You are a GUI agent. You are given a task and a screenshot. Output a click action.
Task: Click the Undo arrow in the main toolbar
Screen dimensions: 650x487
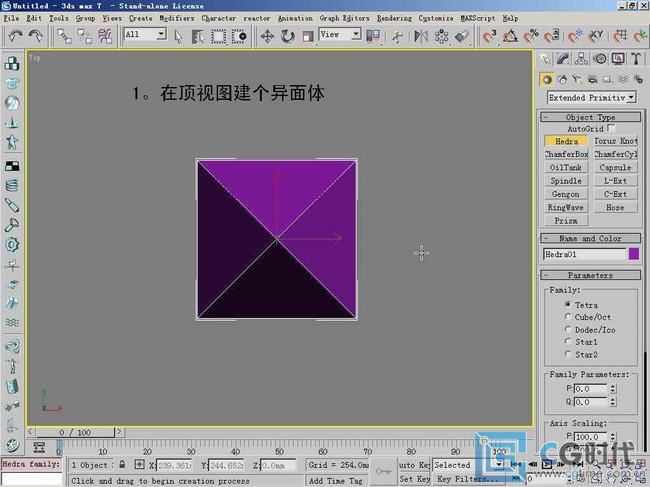15,36
